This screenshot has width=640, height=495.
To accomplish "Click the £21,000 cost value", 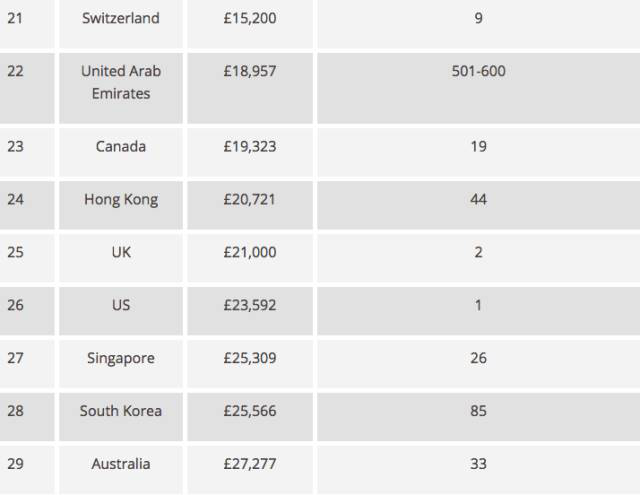I will coord(250,253).
